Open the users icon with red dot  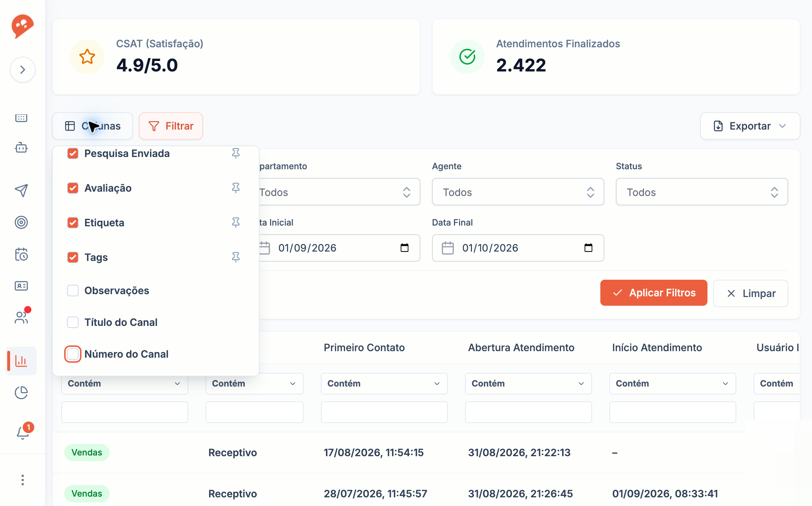click(x=21, y=318)
